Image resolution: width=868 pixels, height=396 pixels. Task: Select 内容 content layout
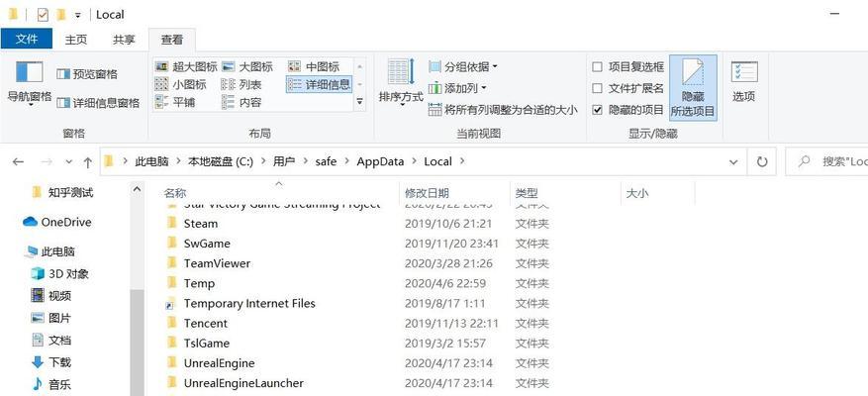click(241, 102)
